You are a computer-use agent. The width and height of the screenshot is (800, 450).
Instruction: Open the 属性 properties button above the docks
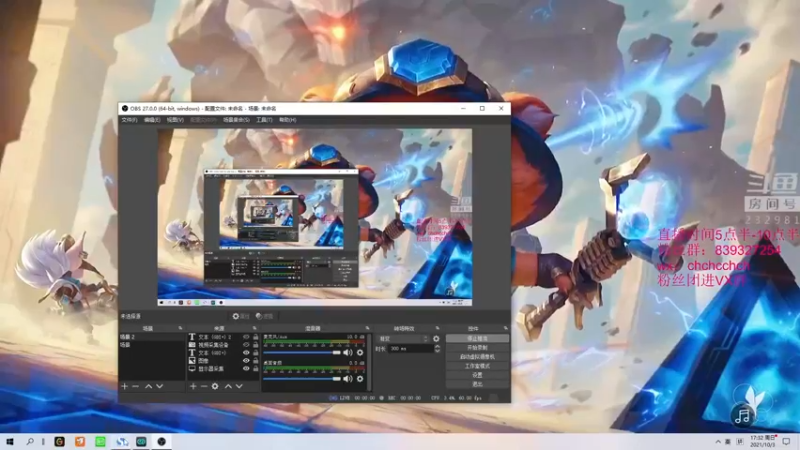[x=241, y=316]
